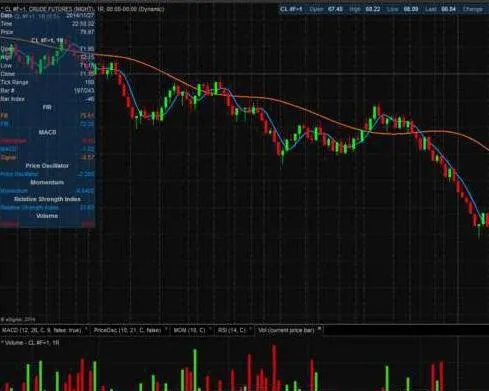
Task: Close the MOM tab via its x icon
Action: [x=210, y=328]
